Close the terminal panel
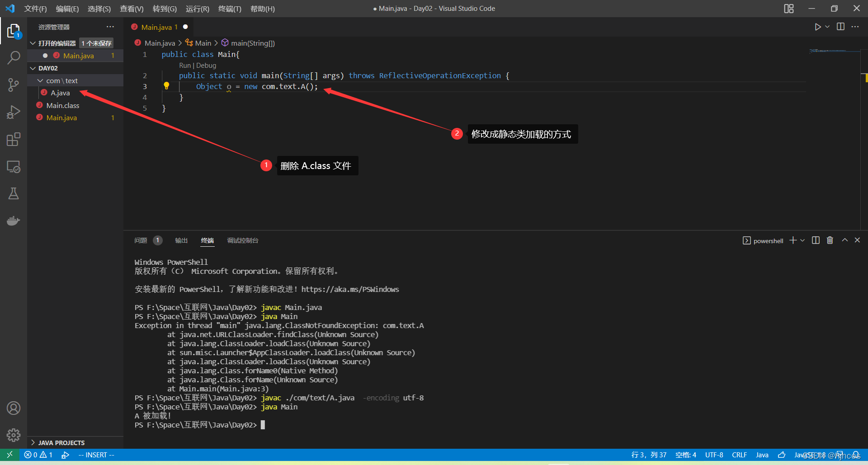Viewport: 868px width, 465px height. click(x=857, y=240)
